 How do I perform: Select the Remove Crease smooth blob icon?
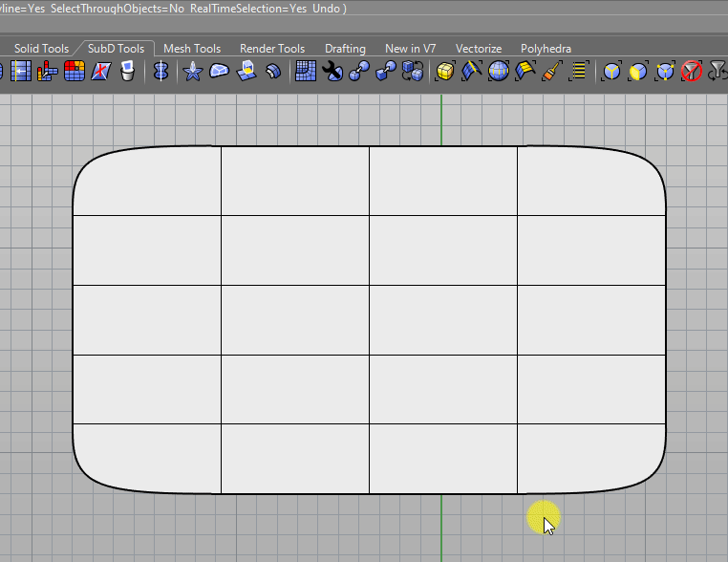point(219,71)
